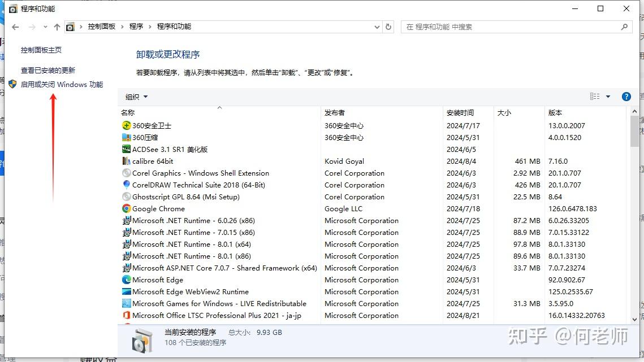The width and height of the screenshot is (644, 362).
Task: Click the .NET Runtime 8.0.1 (x86) icon
Action: [127, 256]
